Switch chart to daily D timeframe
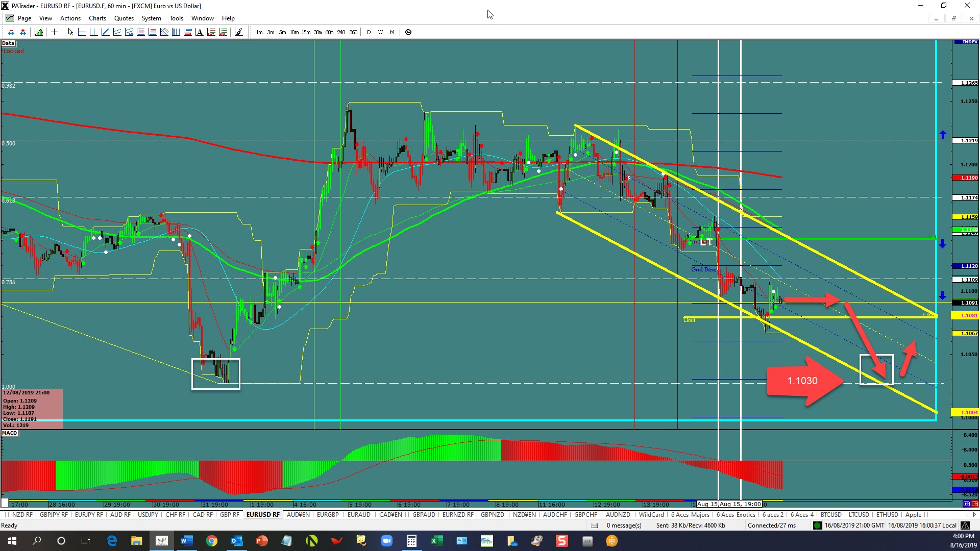The image size is (980, 551). (369, 32)
